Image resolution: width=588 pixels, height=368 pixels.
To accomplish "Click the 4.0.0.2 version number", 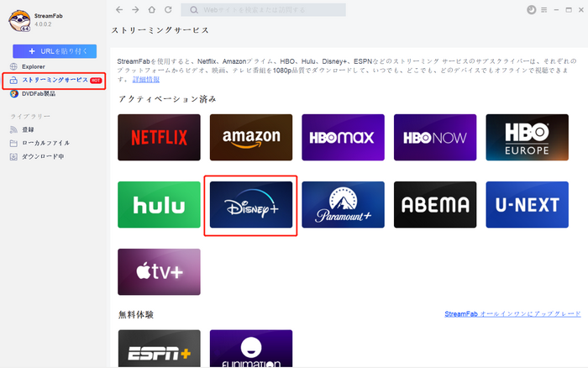I will pyautogui.click(x=43, y=24).
